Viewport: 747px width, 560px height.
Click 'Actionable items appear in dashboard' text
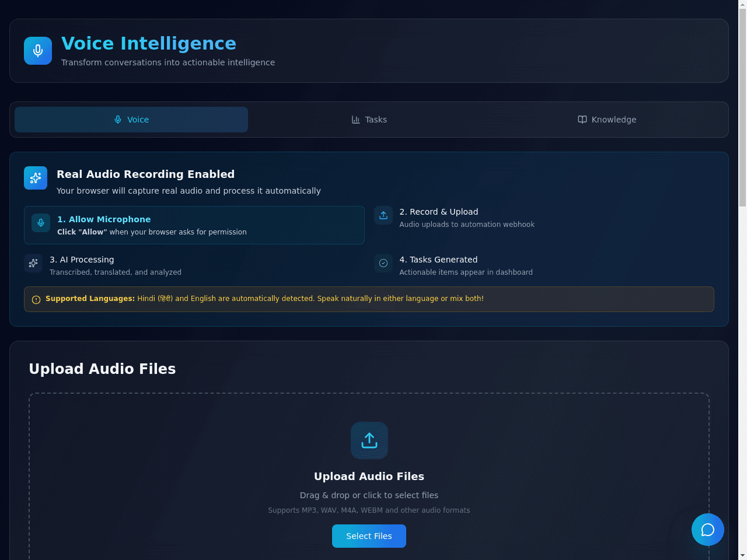coord(466,272)
